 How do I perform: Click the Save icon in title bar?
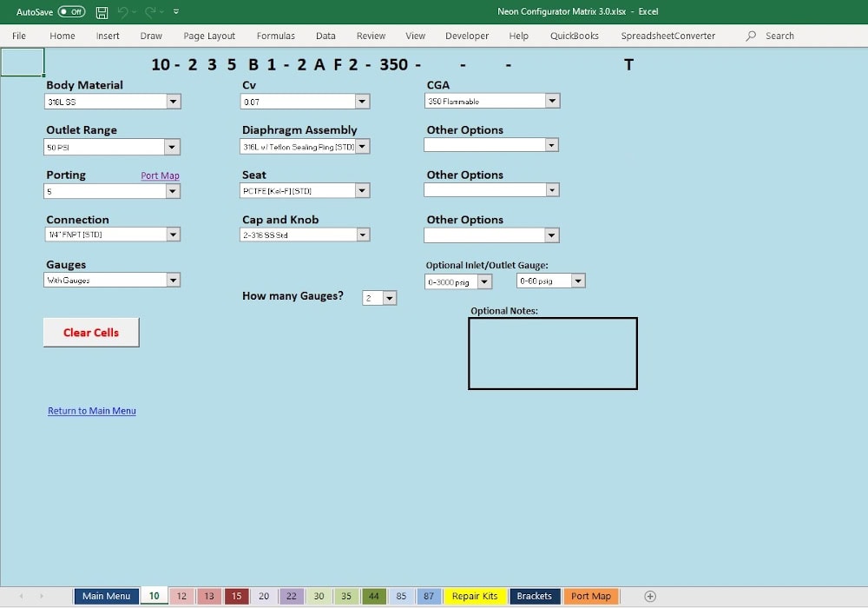(x=102, y=12)
